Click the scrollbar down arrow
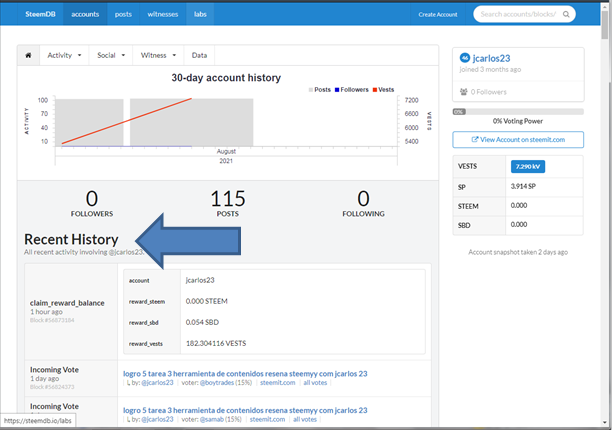This screenshot has width=615, height=430. [x=604, y=423]
